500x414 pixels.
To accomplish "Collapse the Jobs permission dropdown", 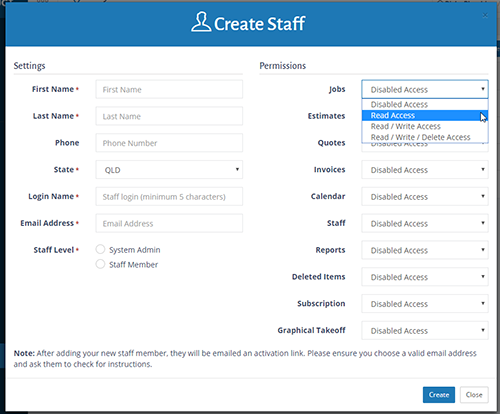I will point(425,89).
